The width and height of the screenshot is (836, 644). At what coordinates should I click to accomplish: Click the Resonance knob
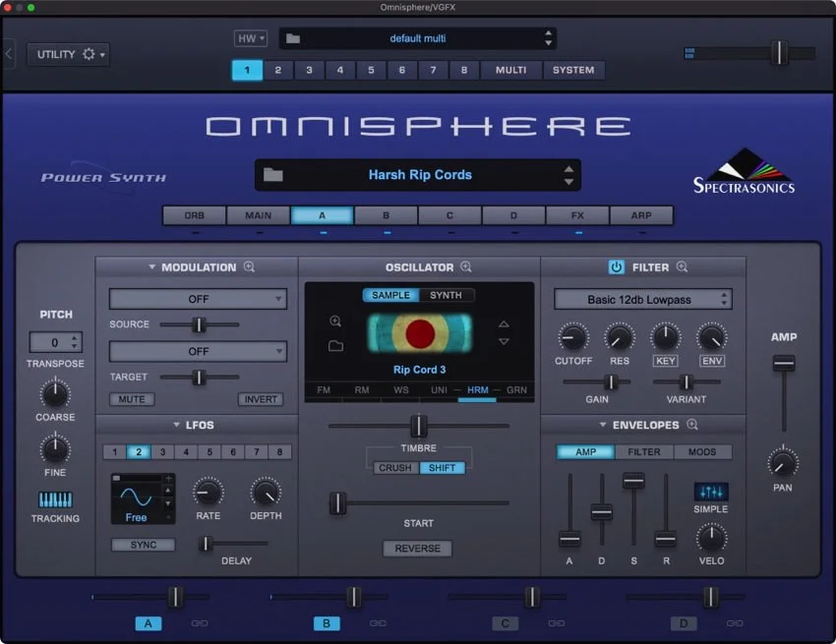(x=619, y=337)
